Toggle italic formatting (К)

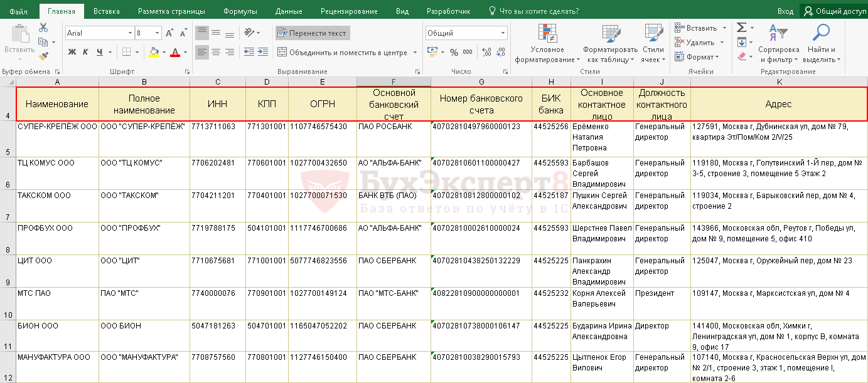[x=85, y=52]
